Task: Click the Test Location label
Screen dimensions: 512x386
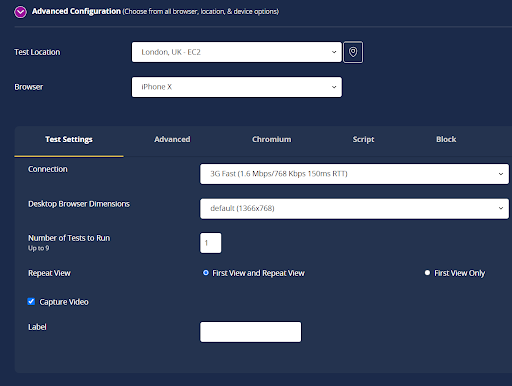Action: point(37,52)
